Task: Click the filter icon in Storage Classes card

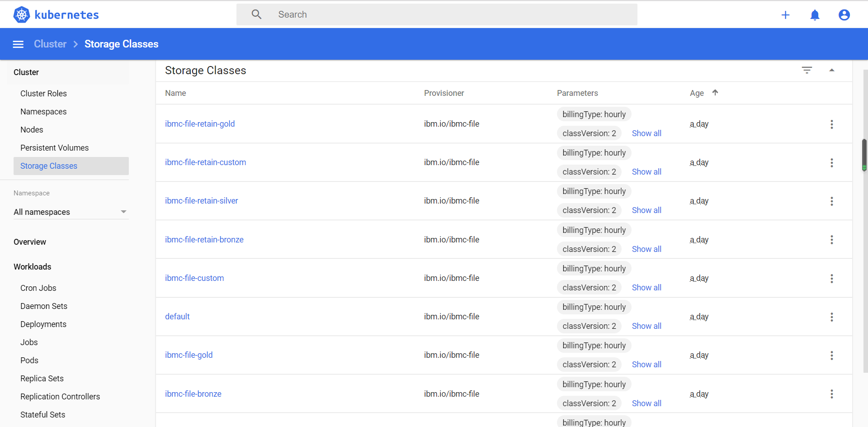Action: point(807,70)
